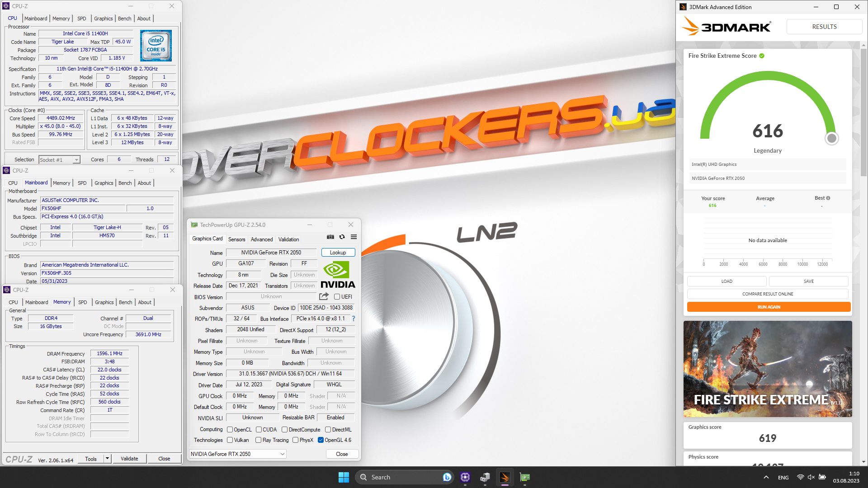Open Bing chat from the search bar
868x488 pixels.
coord(447,477)
